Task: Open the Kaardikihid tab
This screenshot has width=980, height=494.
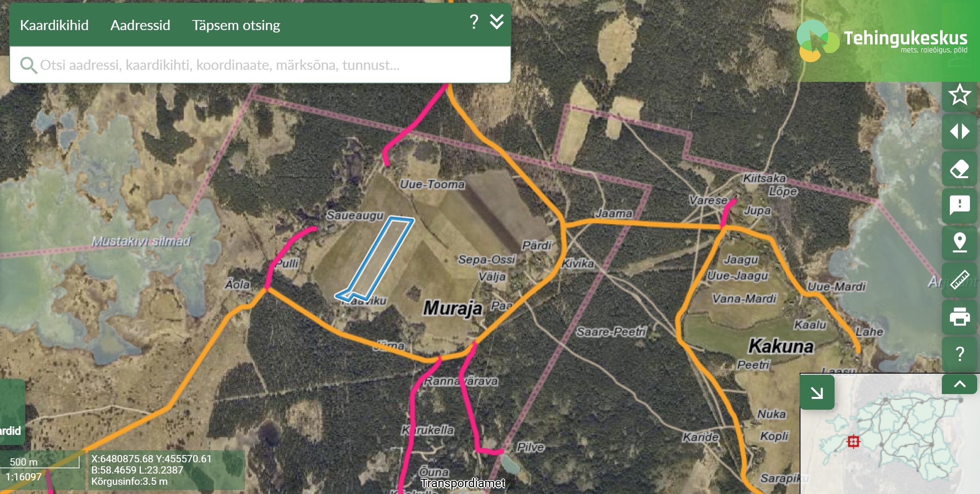Action: [54, 25]
